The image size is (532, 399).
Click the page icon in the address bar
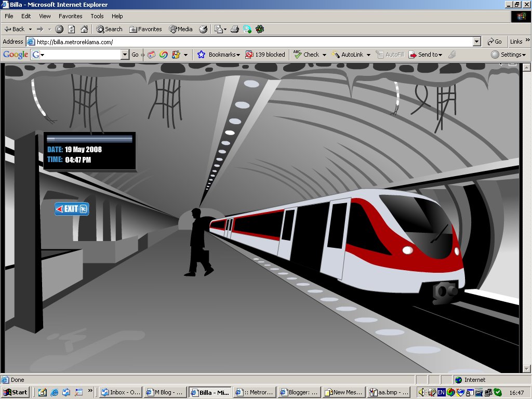pyautogui.click(x=31, y=42)
